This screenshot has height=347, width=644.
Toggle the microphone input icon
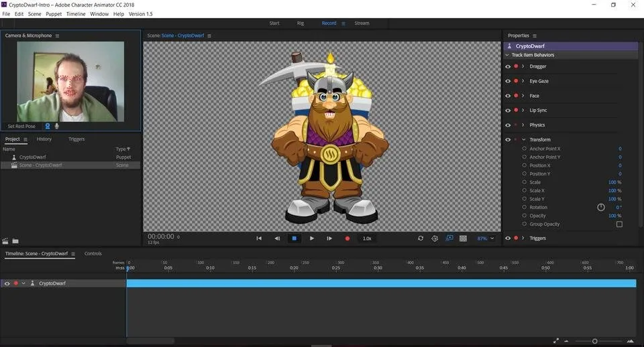pyautogui.click(x=56, y=127)
